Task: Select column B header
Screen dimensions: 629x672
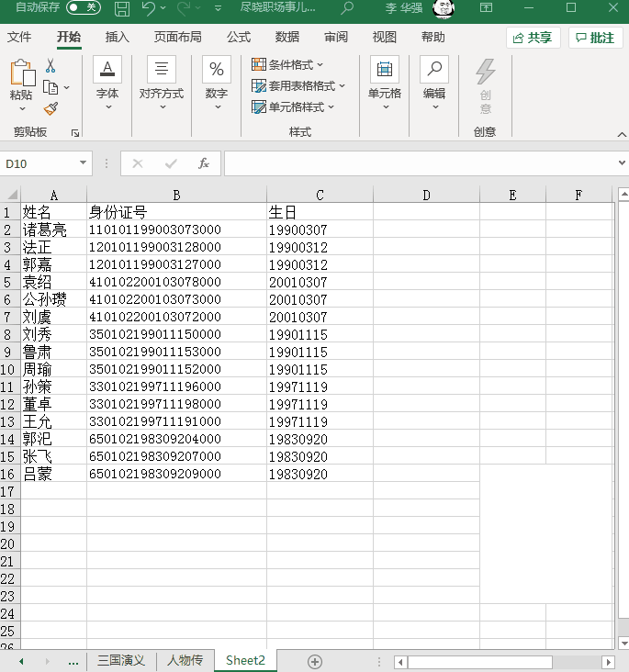Action: [176, 195]
